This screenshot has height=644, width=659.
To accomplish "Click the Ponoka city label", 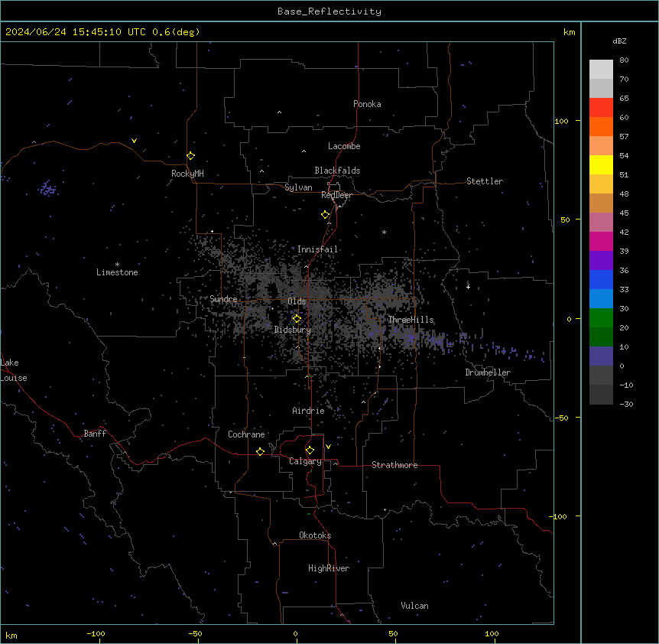I will [367, 104].
